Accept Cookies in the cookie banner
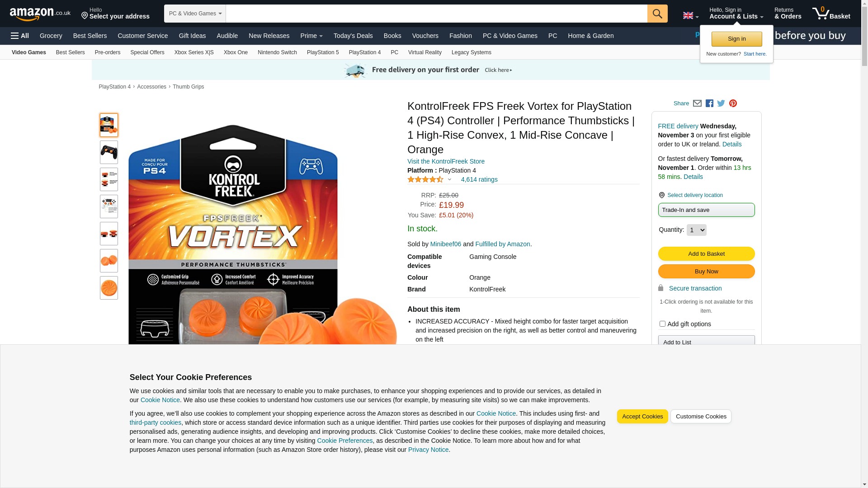 (x=642, y=417)
